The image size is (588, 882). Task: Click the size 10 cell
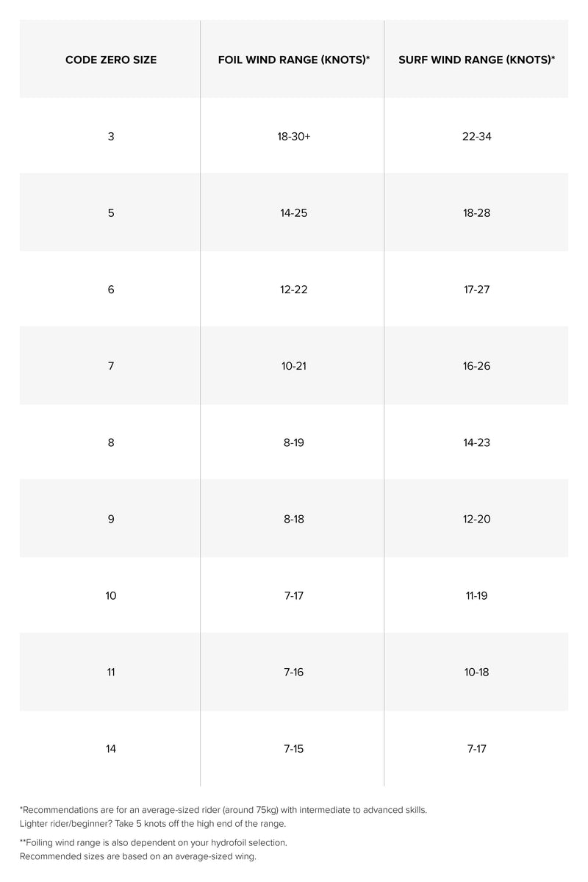coord(111,595)
